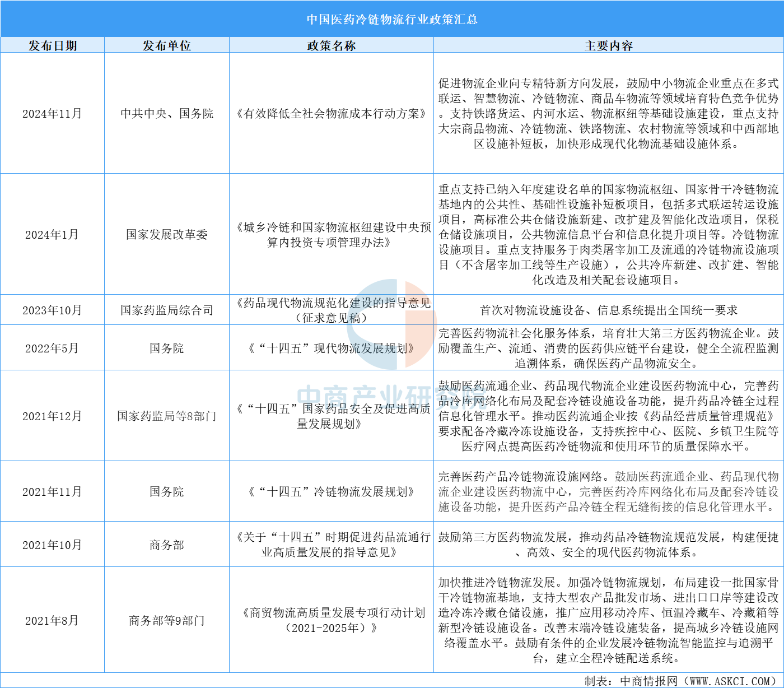Click the 首次对物流设施设备 content cell

[609, 310]
